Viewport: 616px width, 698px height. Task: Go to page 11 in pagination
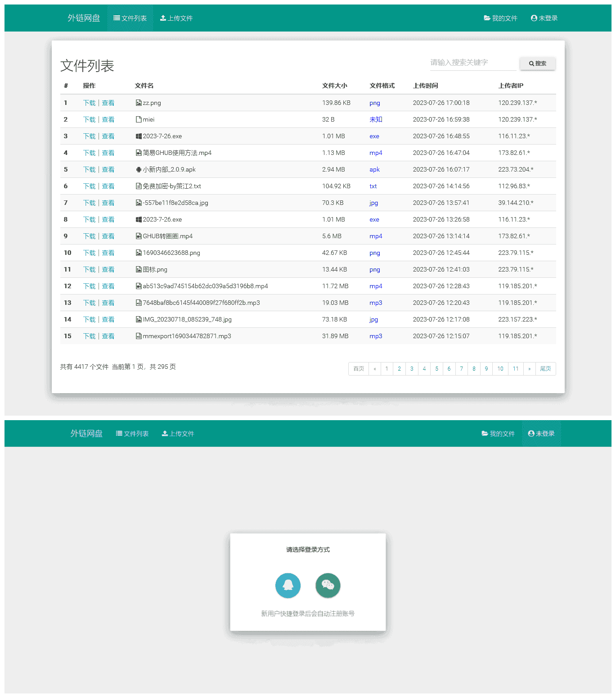coord(516,369)
